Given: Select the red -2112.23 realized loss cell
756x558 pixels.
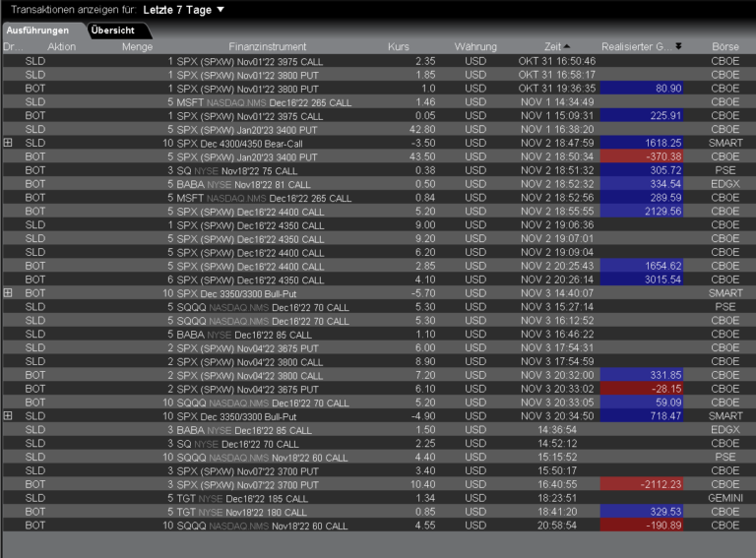Looking at the screenshot, I should (642, 484).
